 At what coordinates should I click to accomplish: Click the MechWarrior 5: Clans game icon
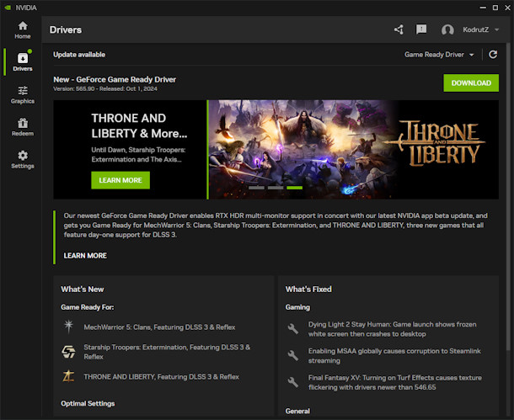click(x=68, y=327)
